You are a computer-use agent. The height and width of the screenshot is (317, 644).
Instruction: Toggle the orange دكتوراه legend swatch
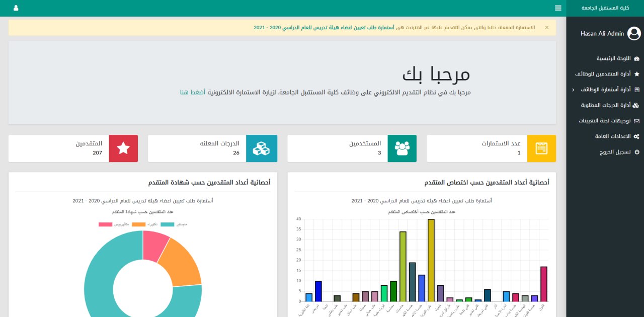pyautogui.click(x=138, y=224)
